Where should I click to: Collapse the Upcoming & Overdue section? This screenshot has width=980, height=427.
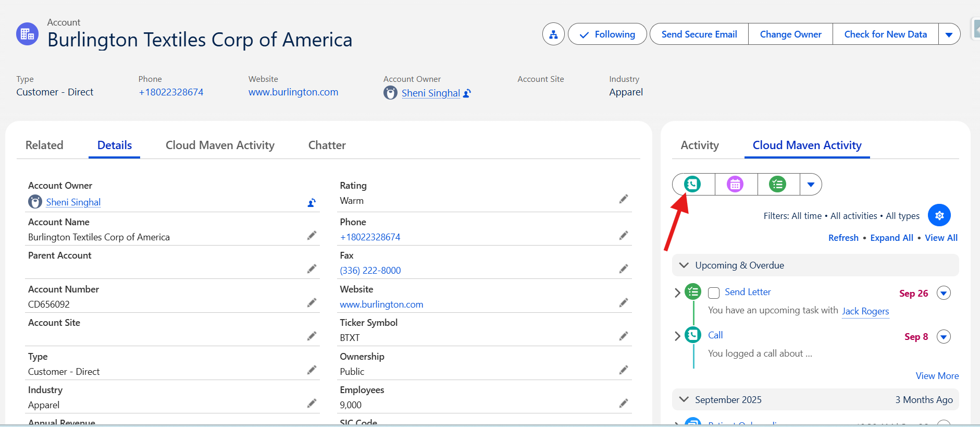click(x=684, y=265)
